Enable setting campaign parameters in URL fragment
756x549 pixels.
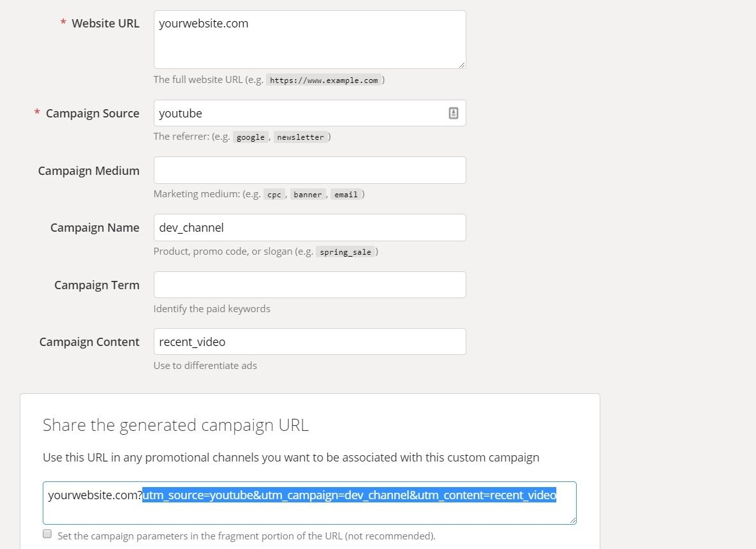(x=47, y=533)
